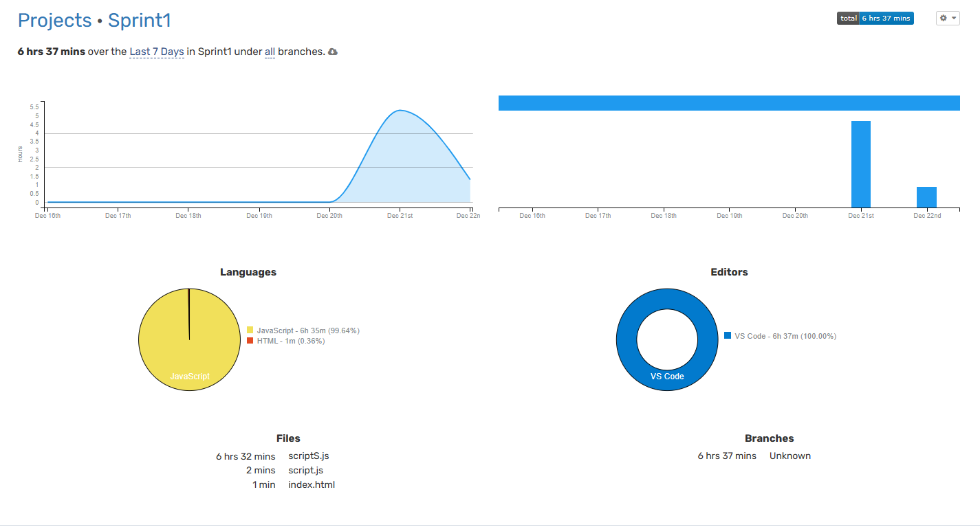Viewport: 980px width, 527px height.
Task: Click the short Dec 22nd bar
Action: pyautogui.click(x=926, y=197)
